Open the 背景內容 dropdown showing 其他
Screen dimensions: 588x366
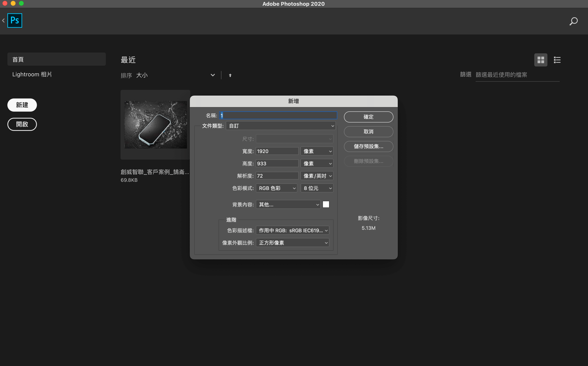[288, 205]
